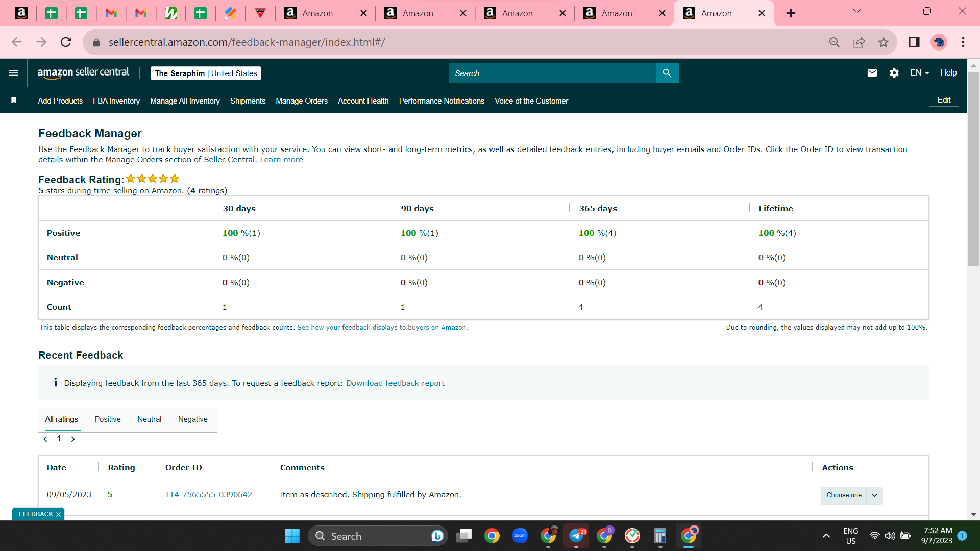Switch to the All ratings tab
The image size is (980, 551).
coord(62,419)
